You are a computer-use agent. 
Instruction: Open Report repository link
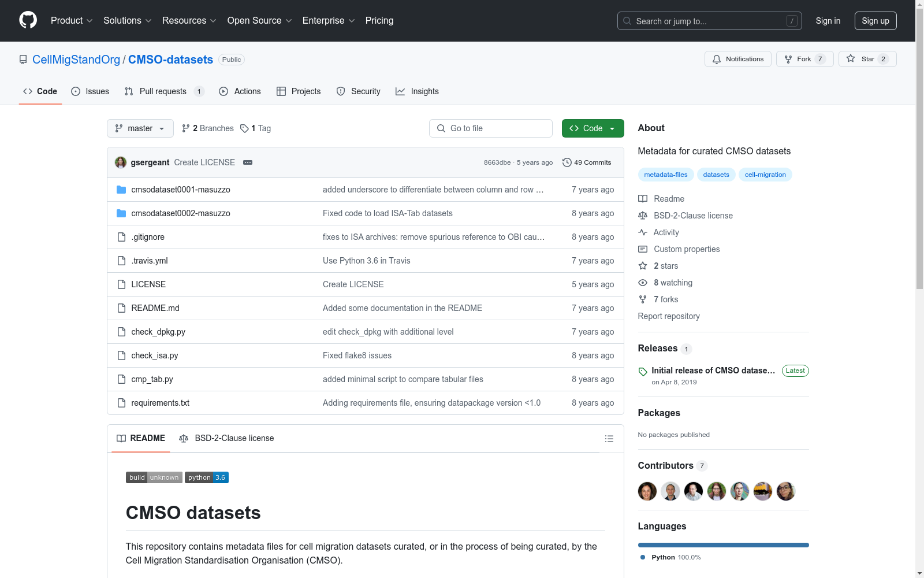[x=669, y=316]
